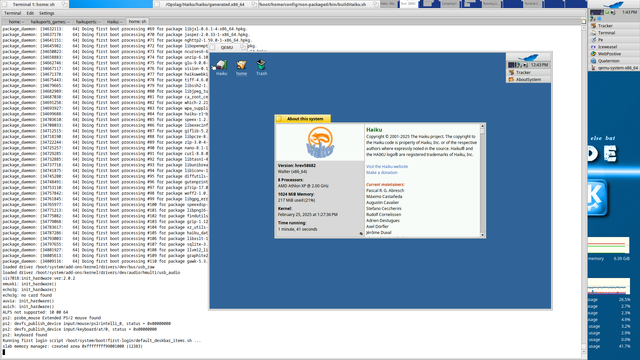Click green 'Haiku' heading in About window
Image resolution: width=640 pixels, height=360 pixels.
[374, 130]
